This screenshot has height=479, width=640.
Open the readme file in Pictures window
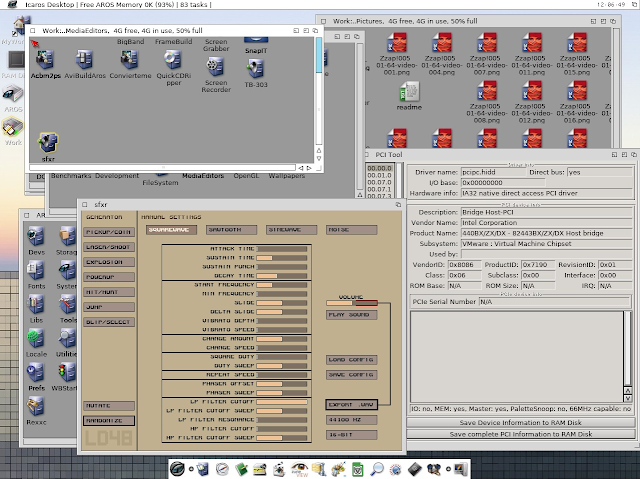click(x=409, y=92)
